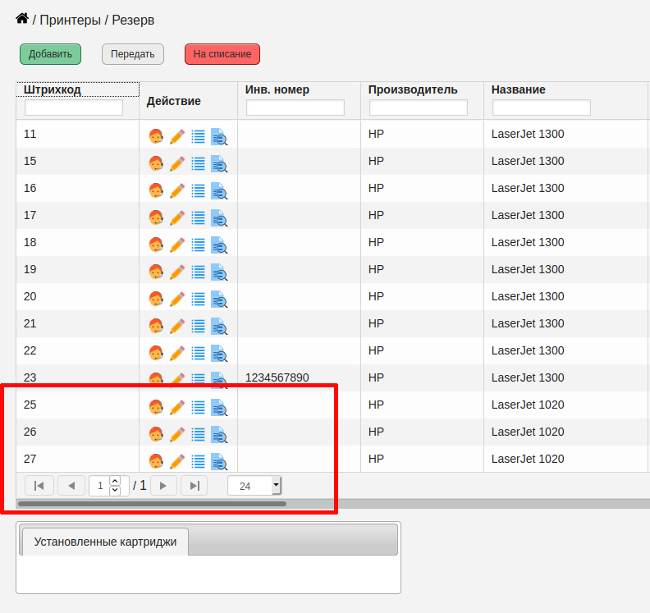The width and height of the screenshot is (650, 613).
Task: Edit printer 25 with the pencil icon
Action: click(x=177, y=407)
